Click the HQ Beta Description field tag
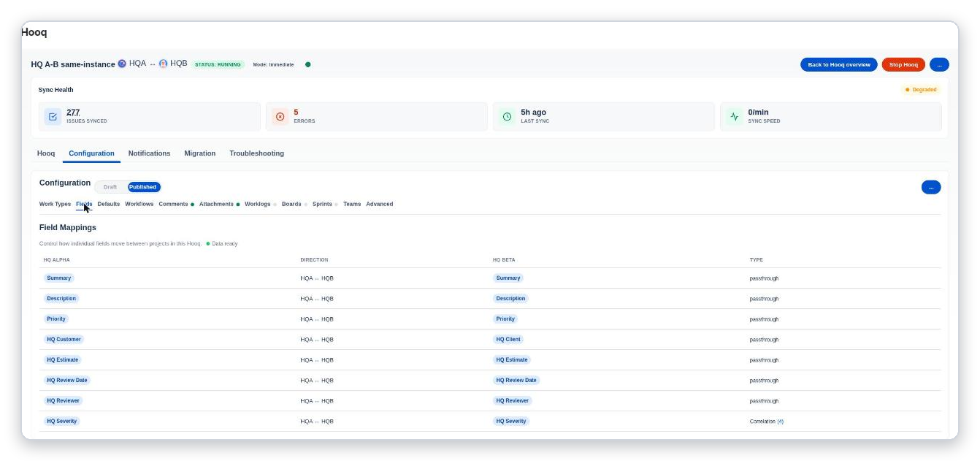This screenshot has width=980, height=461. coord(510,299)
